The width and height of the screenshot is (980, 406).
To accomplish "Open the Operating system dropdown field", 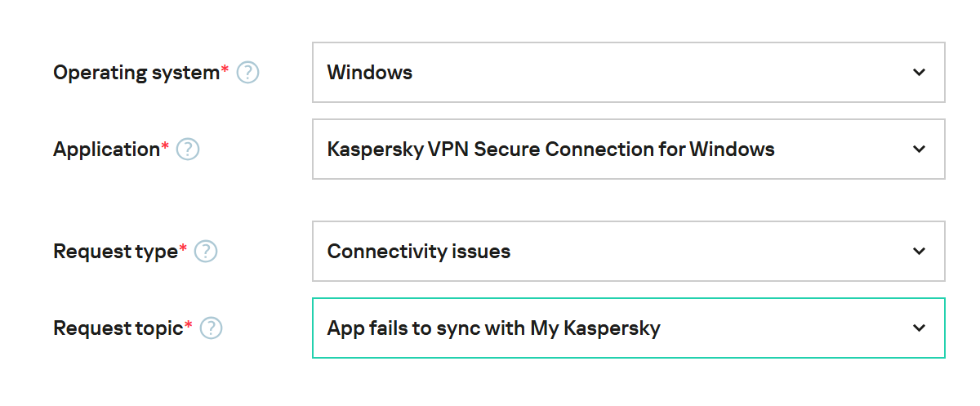I will click(x=628, y=73).
